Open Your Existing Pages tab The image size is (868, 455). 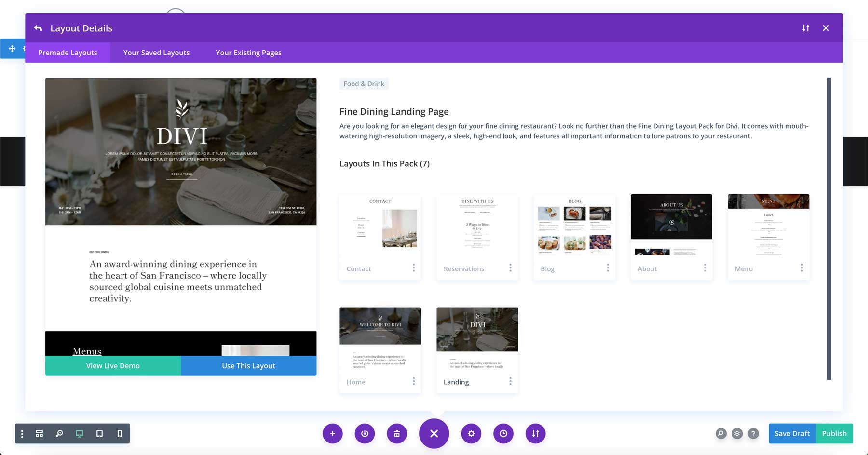248,53
